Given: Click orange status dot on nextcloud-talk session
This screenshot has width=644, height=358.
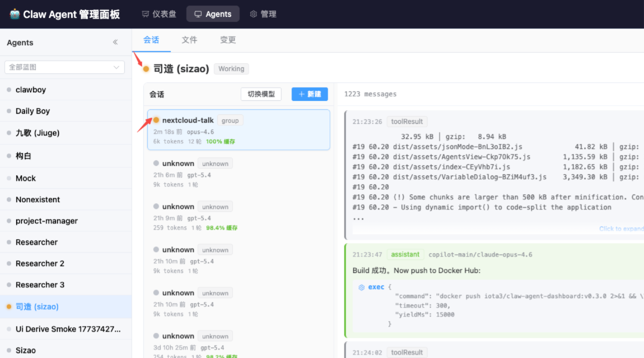Looking at the screenshot, I should [156, 120].
